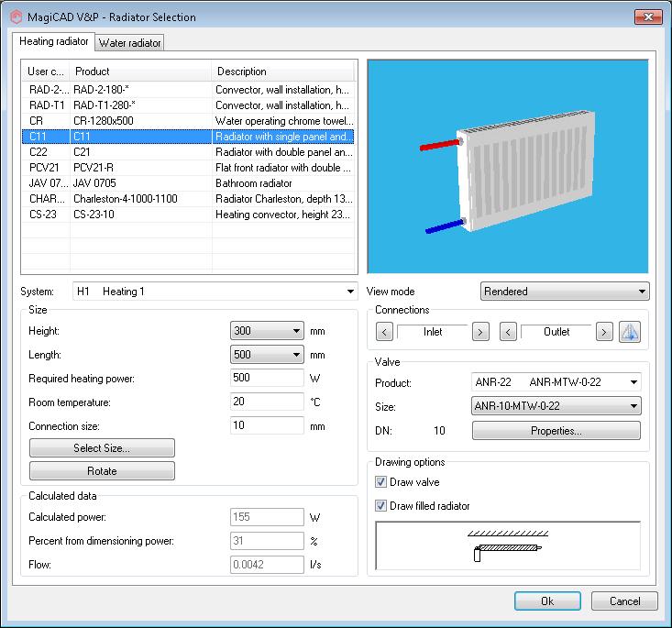Select the JAV 0705 bathroom radiator row
The image size is (672, 628).
pos(188,183)
